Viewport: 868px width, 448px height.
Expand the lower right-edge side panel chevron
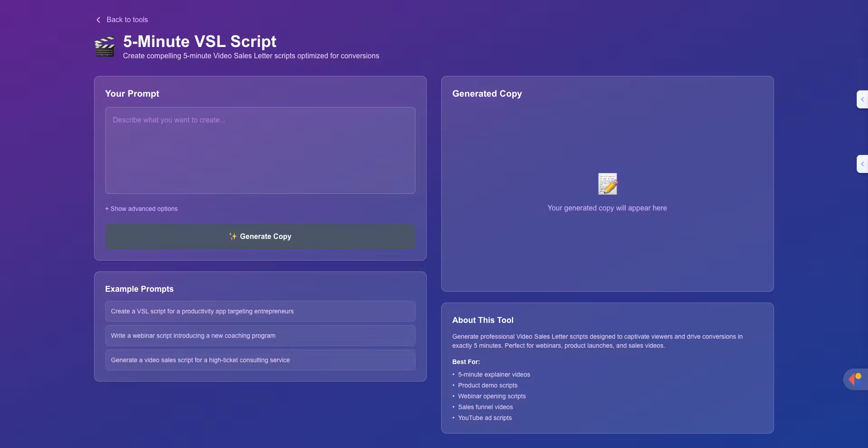[x=862, y=164]
